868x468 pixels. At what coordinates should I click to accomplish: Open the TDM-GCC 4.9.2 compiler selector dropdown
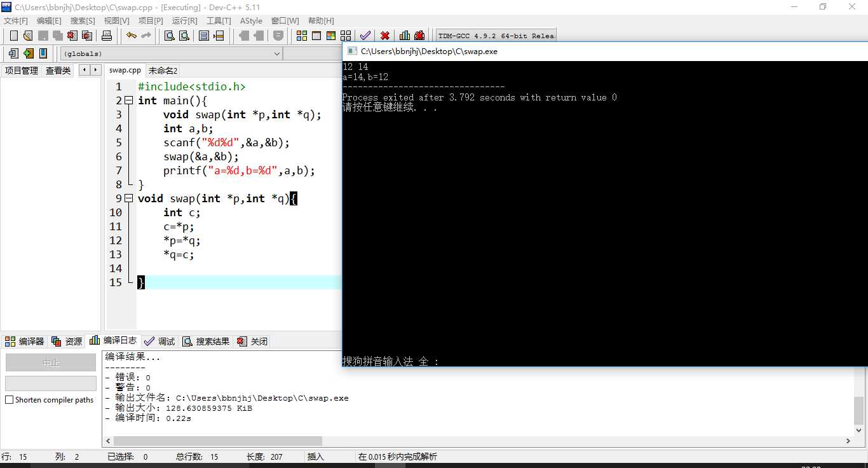click(496, 36)
